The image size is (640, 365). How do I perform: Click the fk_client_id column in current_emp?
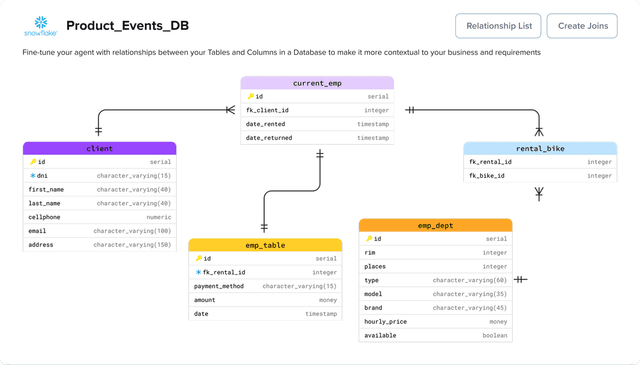click(317, 110)
